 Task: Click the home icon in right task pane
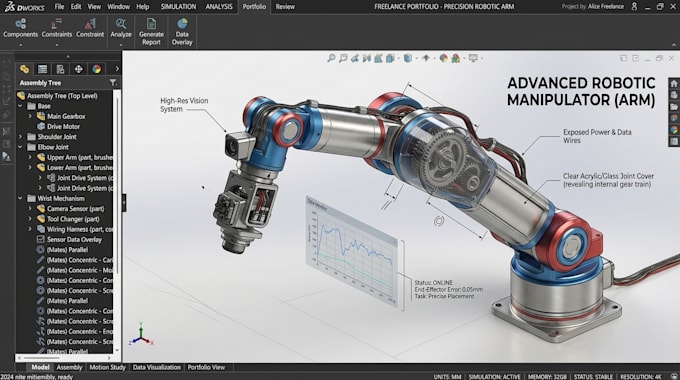[x=674, y=84]
